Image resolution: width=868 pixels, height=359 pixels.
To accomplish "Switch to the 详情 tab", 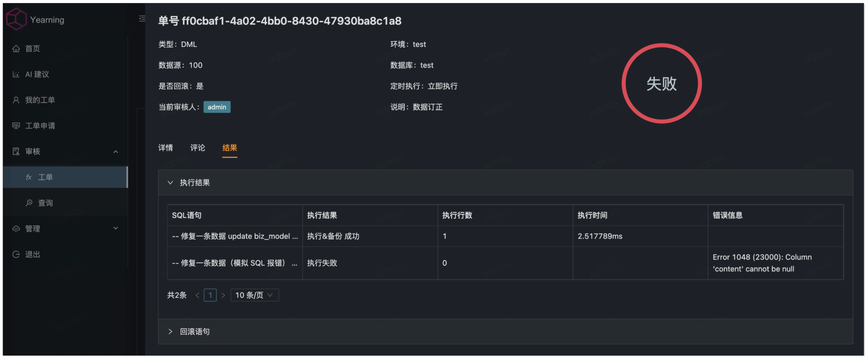I will coord(166,148).
